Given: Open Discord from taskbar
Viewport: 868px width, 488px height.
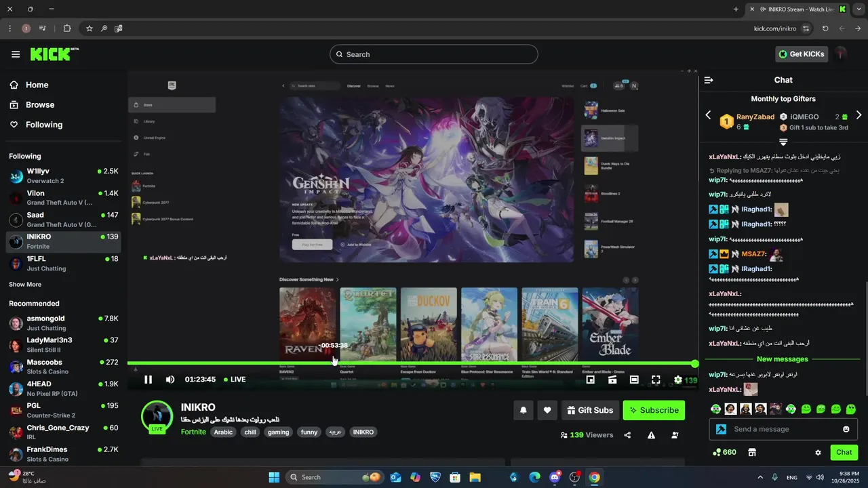Looking at the screenshot, I should click(x=555, y=477).
